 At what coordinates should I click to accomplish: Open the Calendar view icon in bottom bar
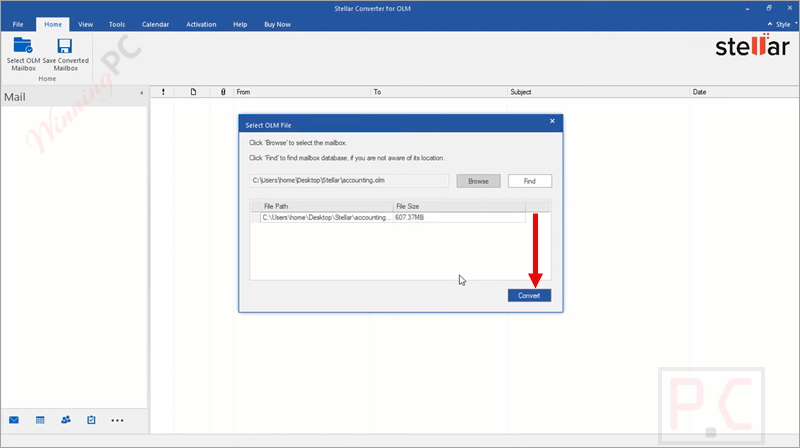40,420
